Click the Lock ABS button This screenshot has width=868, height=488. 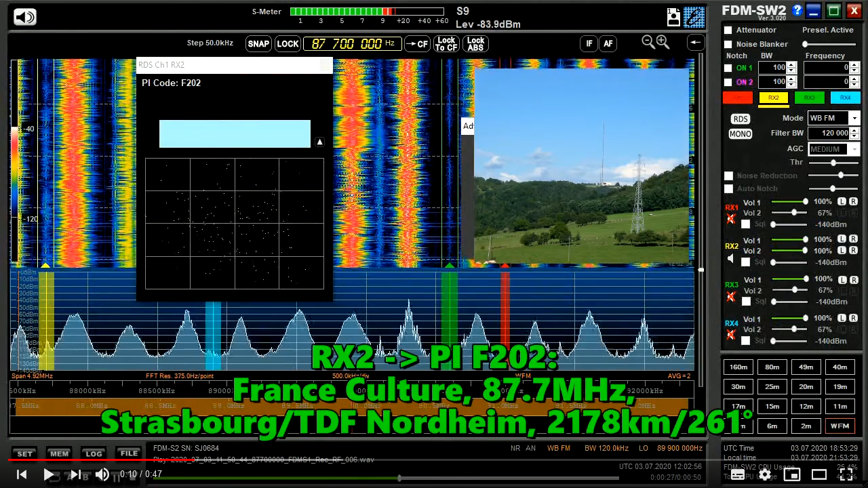[x=475, y=43]
